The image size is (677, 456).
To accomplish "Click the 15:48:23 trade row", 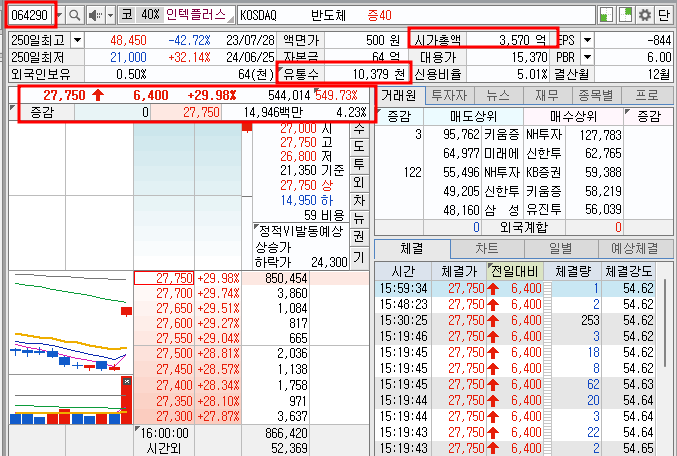I will [x=515, y=304].
